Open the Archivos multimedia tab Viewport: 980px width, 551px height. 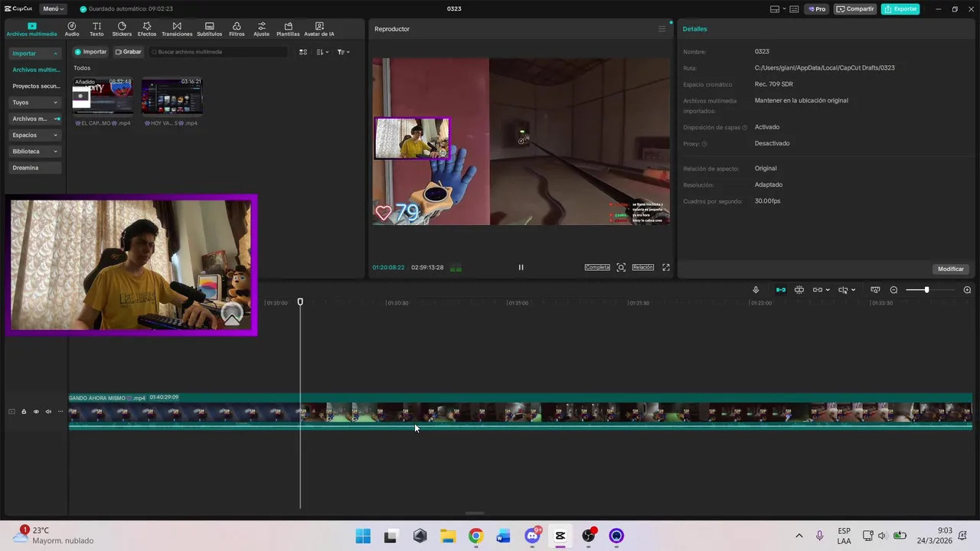click(x=31, y=29)
